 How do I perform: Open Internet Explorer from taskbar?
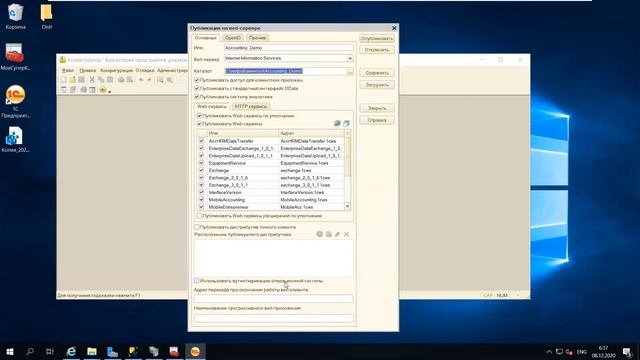point(71,351)
